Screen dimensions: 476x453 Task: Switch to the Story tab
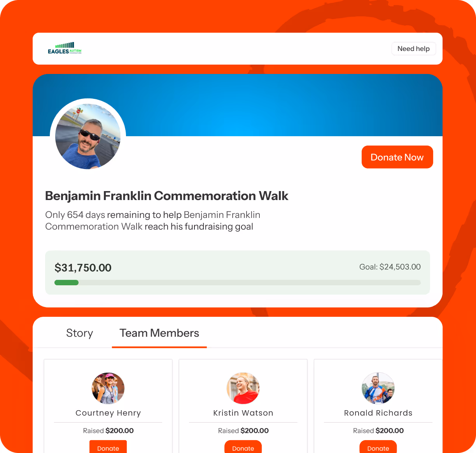[79, 333]
